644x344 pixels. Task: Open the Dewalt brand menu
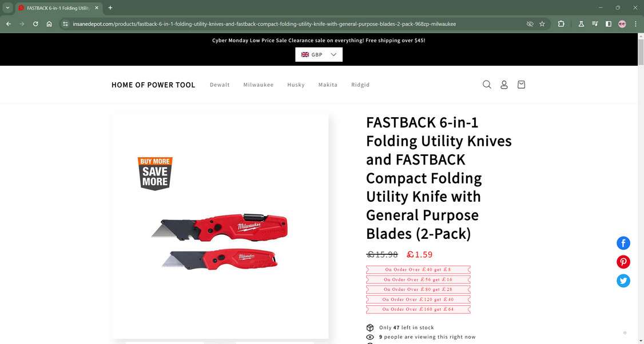tap(220, 85)
